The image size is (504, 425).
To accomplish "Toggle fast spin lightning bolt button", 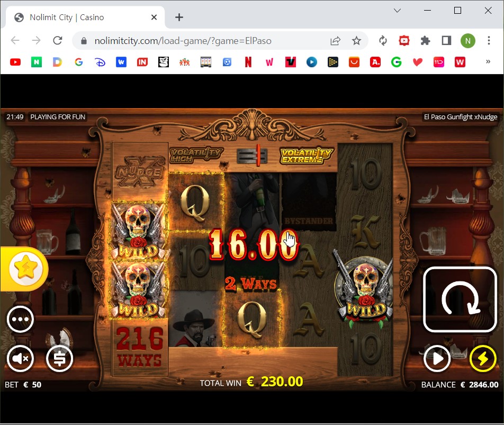I will click(483, 358).
